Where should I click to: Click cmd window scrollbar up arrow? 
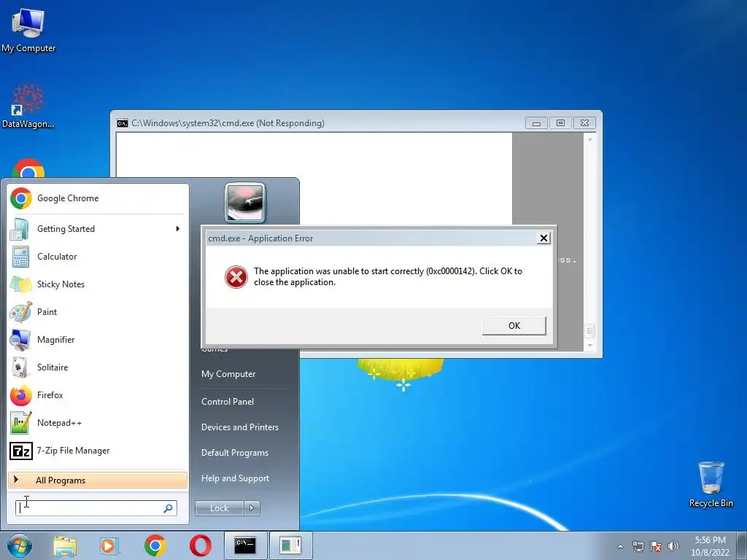click(x=589, y=139)
